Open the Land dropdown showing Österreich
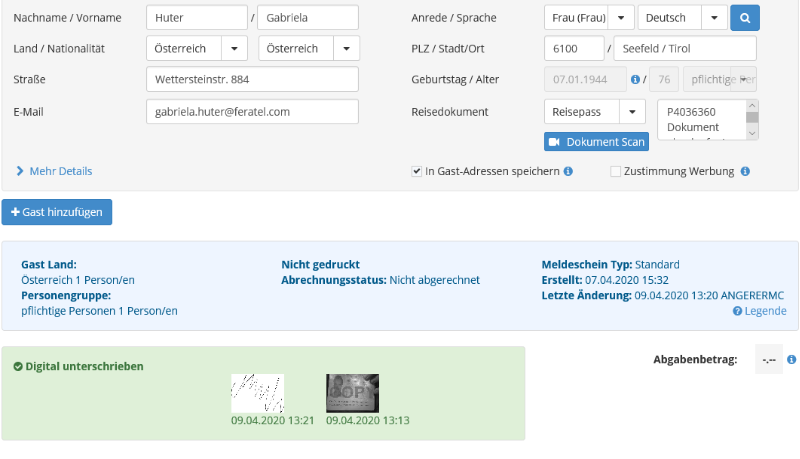The image size is (800, 459). 234,49
